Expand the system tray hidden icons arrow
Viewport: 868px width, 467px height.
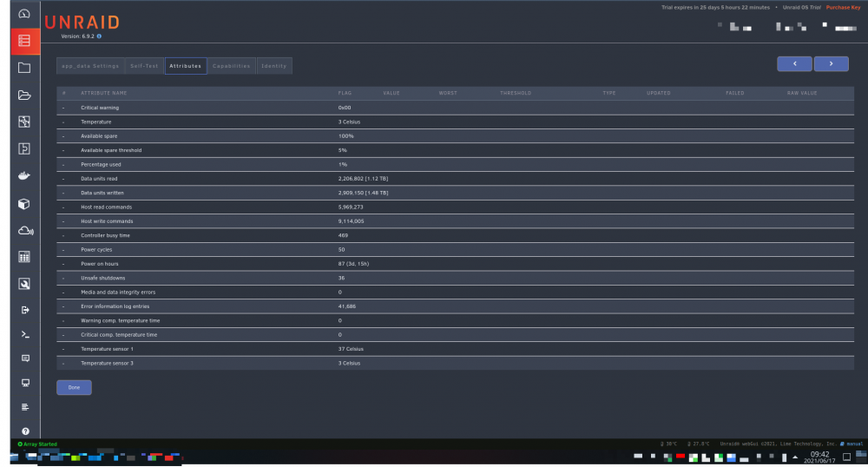(795, 457)
